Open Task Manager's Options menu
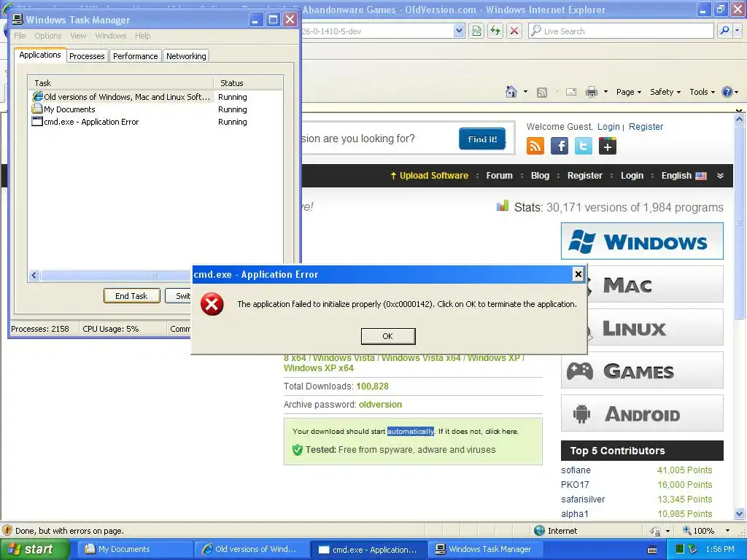The height and width of the screenshot is (560, 747). [x=47, y=36]
